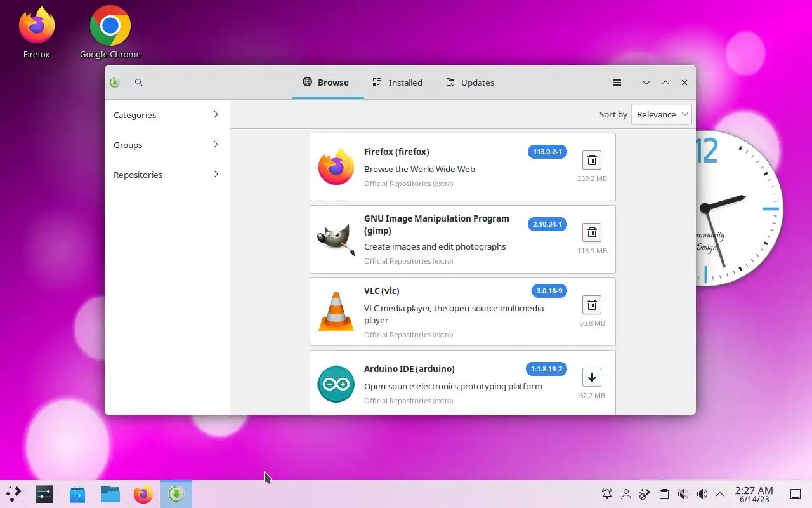Screen dimensions: 812x508
Task: Click the Pamac green download app icon in the header
Action: pyautogui.click(x=115, y=83)
